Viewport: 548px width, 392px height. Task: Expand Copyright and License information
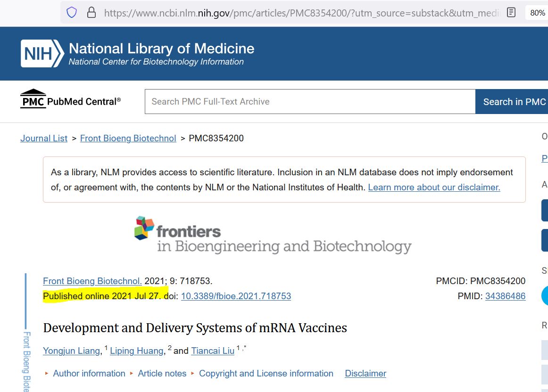coord(266,373)
